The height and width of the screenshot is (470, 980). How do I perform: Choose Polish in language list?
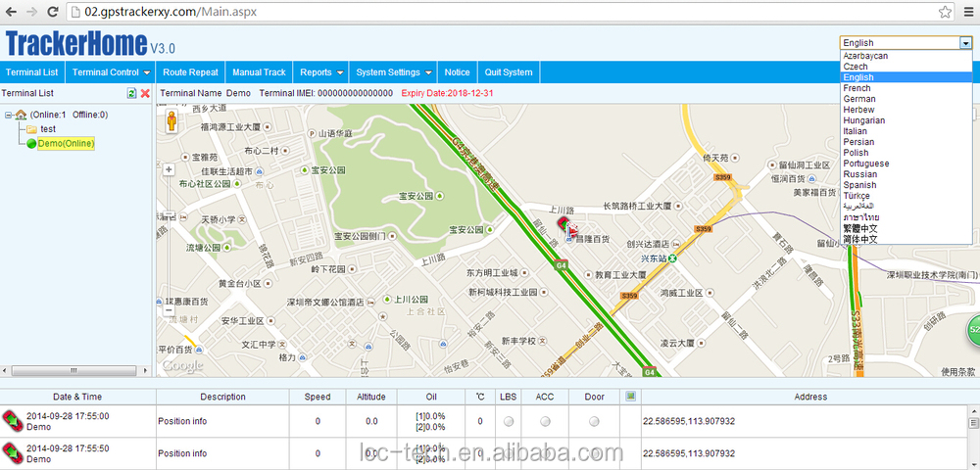(906, 153)
